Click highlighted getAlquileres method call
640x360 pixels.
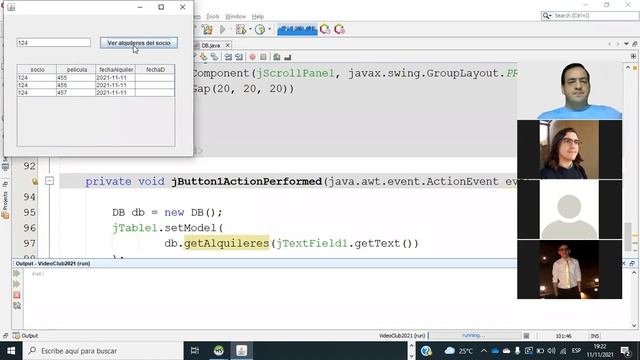pos(227,243)
